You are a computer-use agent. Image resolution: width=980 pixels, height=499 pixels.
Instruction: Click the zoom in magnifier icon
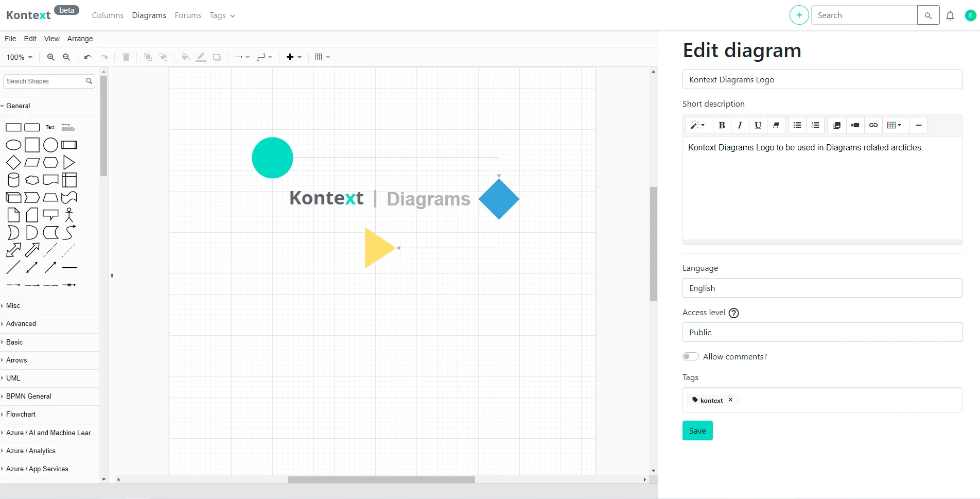click(50, 57)
